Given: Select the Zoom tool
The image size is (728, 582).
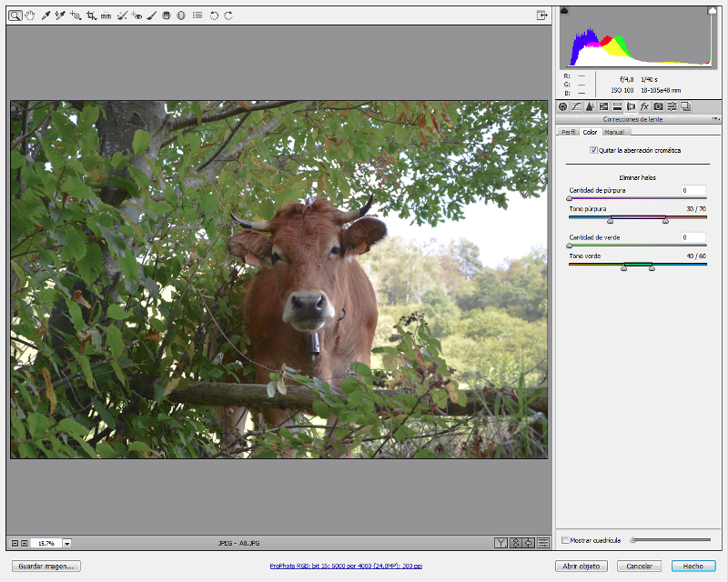Looking at the screenshot, I should pos(15,15).
